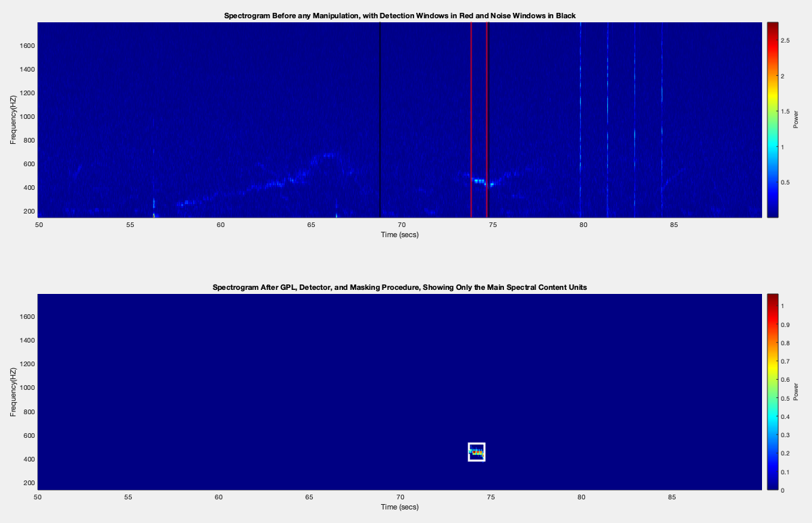Viewport: 812px width, 523px height.
Task: Select the 2 tick on the Power colorbar
Action: pos(784,76)
